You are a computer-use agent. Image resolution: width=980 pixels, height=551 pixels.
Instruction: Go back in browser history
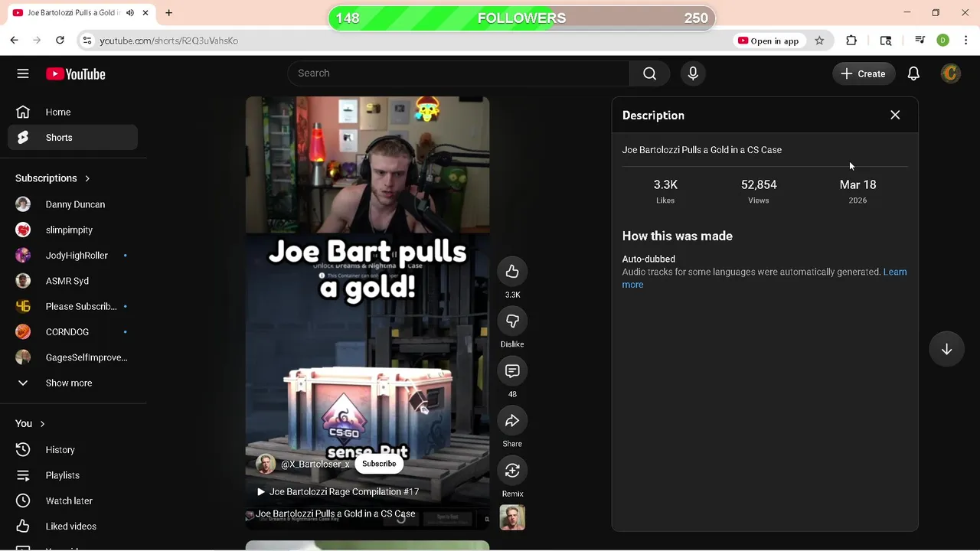click(x=14, y=41)
